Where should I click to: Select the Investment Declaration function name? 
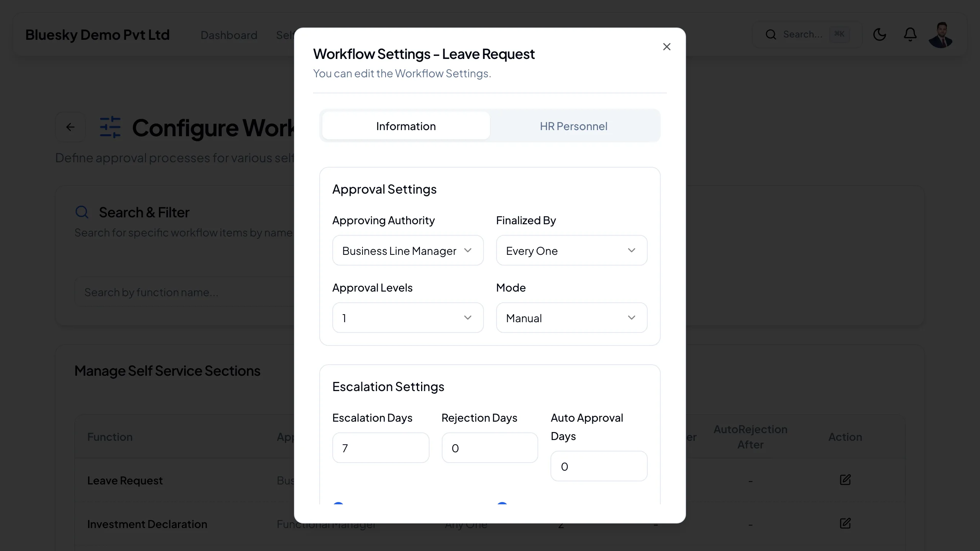pyautogui.click(x=147, y=524)
